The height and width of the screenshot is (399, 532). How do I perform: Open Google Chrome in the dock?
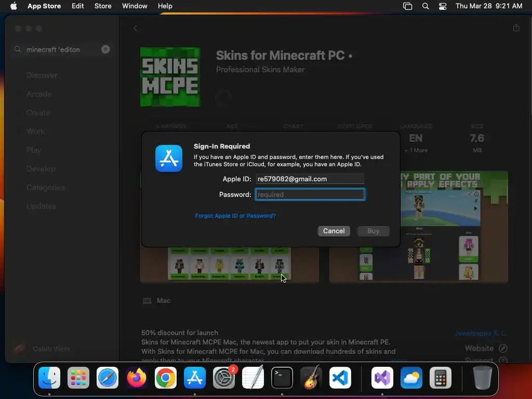point(166,378)
